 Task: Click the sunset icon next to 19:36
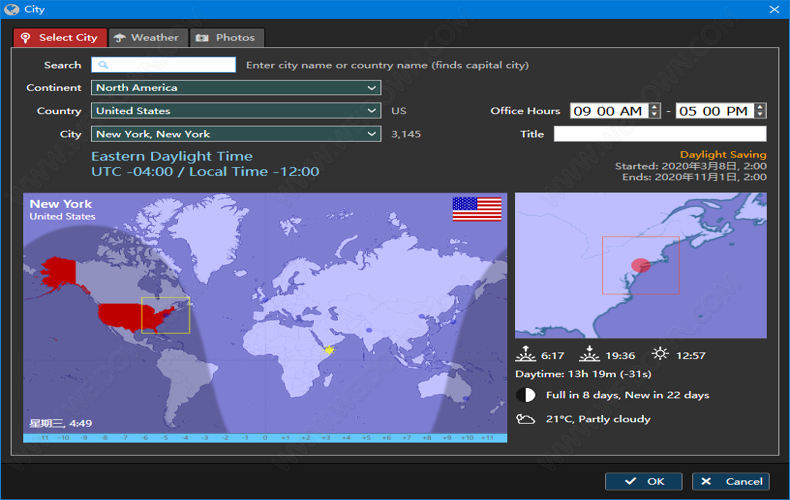(590, 355)
